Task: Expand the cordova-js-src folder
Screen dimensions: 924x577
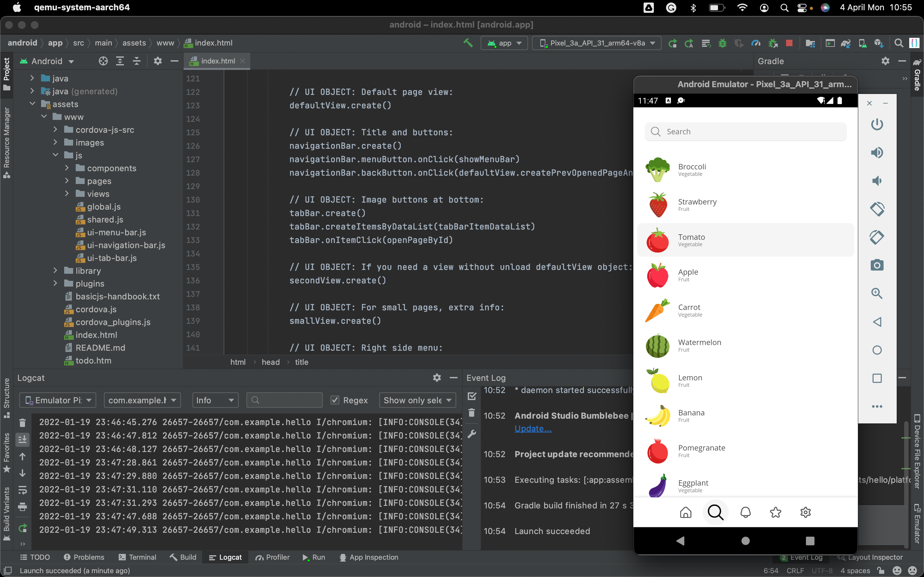Action: tap(56, 130)
